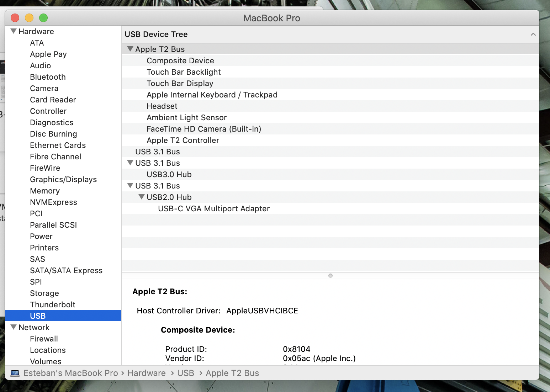Click the Vendor ID value 0x05ac (Apple Inc.)
Image resolution: width=550 pixels, height=392 pixels.
click(x=319, y=358)
